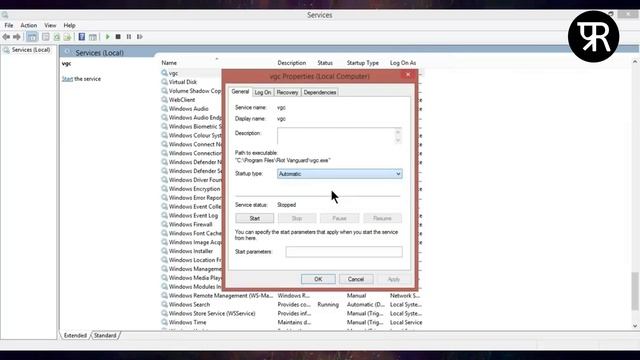Image resolution: width=640 pixels, height=360 pixels.
Task: Click the gear icon beside WebClient
Action: pos(164,100)
